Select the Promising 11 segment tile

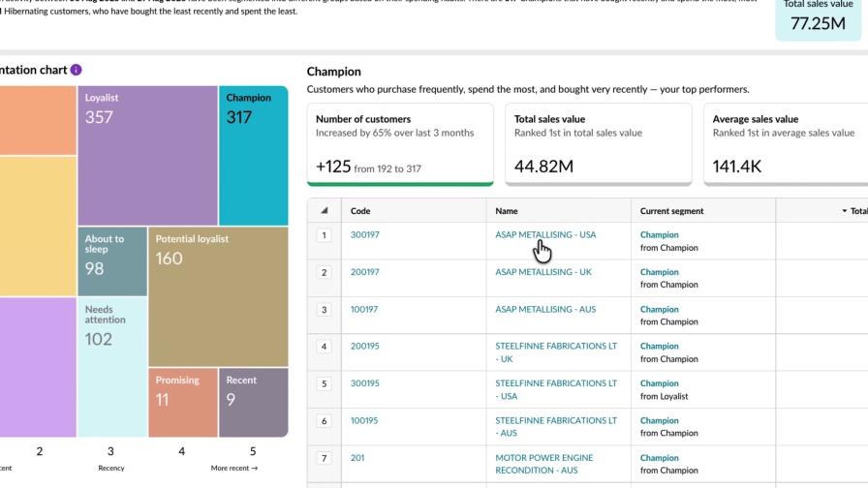pyautogui.click(x=183, y=402)
